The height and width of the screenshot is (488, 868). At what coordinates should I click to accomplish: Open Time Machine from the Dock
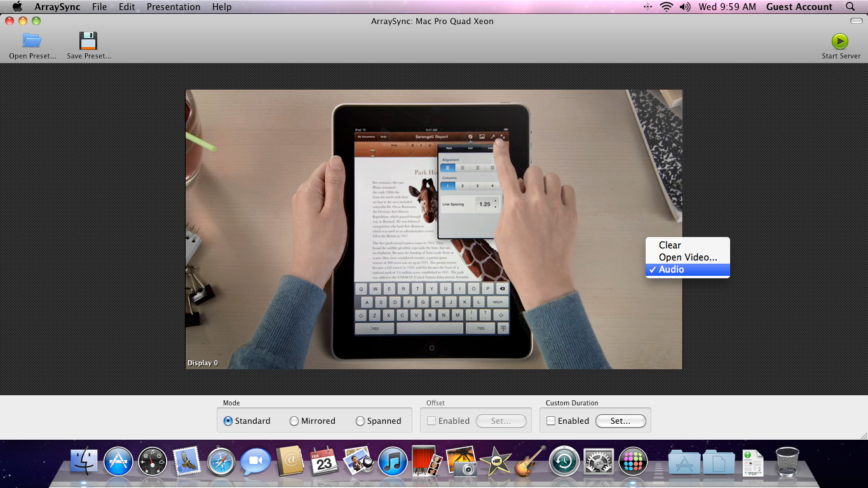(x=564, y=462)
